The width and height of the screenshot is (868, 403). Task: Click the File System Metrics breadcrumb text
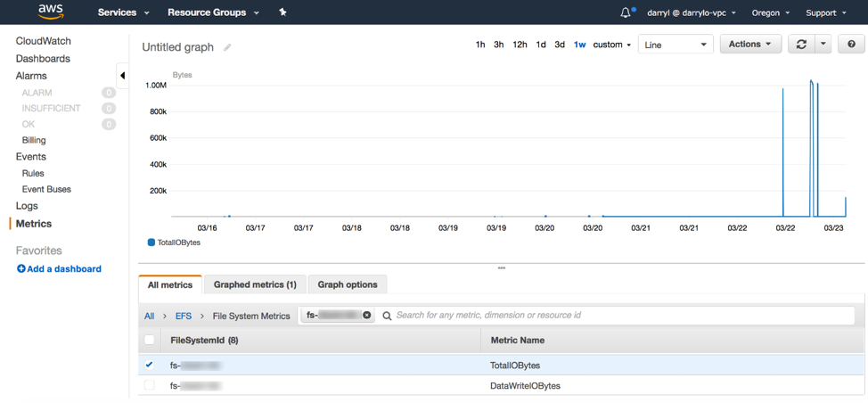(x=251, y=316)
